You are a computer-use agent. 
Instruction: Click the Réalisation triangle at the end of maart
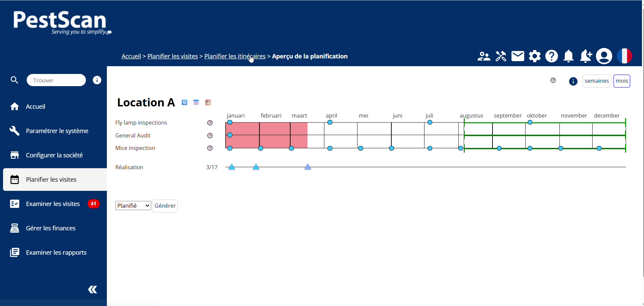[x=308, y=167]
